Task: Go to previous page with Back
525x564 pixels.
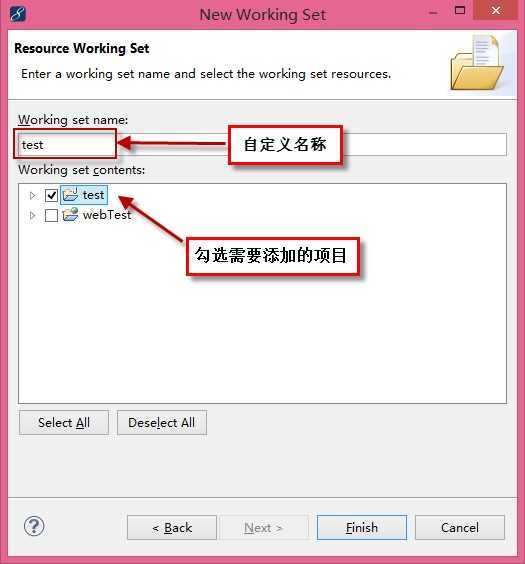Action: click(172, 528)
